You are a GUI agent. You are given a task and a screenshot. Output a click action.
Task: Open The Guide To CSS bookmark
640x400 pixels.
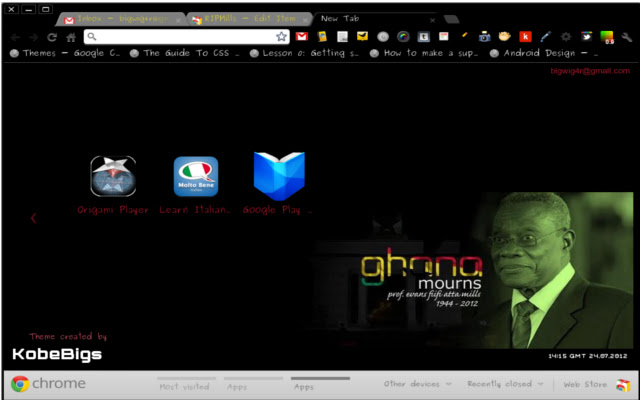point(184,53)
